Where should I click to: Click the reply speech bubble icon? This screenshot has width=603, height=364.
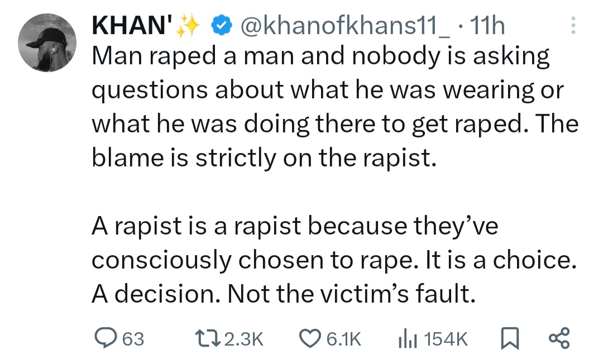(104, 338)
